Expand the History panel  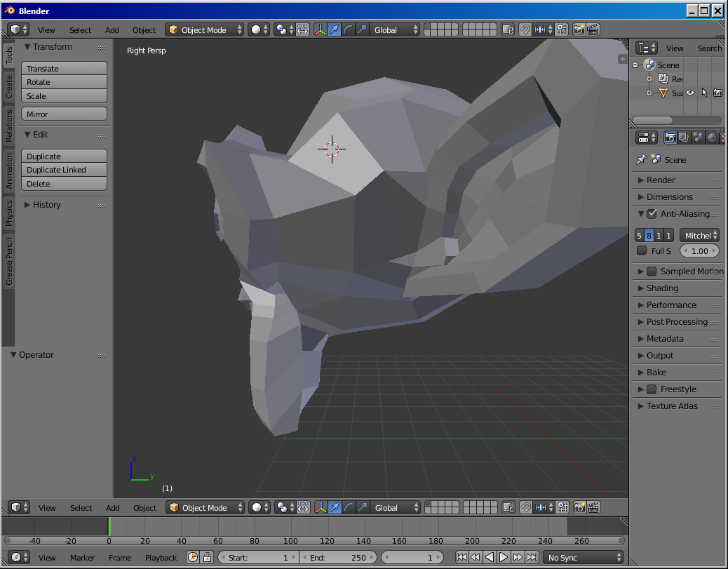46,205
